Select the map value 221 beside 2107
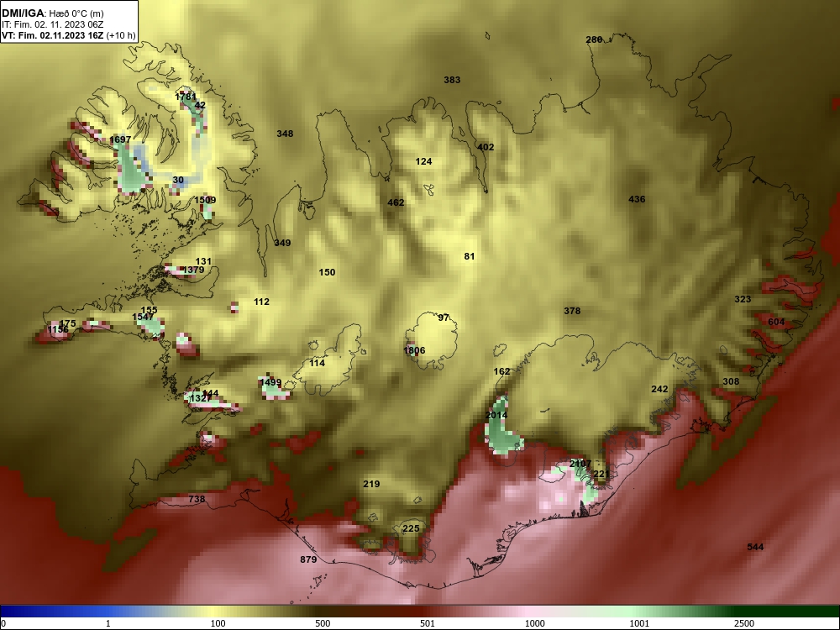The width and height of the screenshot is (840, 630). pyautogui.click(x=601, y=474)
